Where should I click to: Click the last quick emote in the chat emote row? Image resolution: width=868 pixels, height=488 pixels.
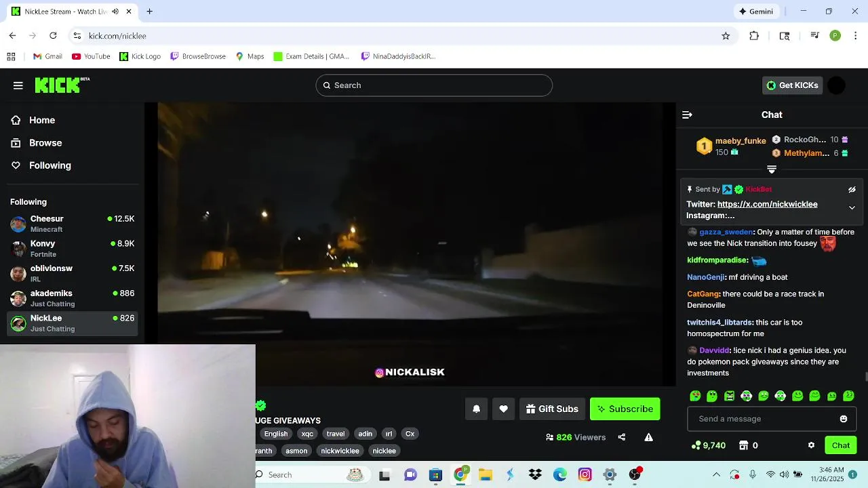tap(848, 396)
